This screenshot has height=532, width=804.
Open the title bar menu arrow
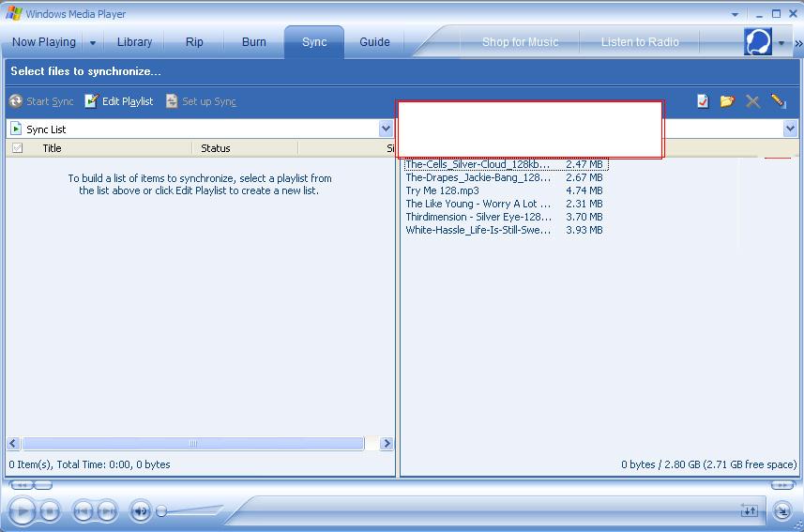pos(735,14)
